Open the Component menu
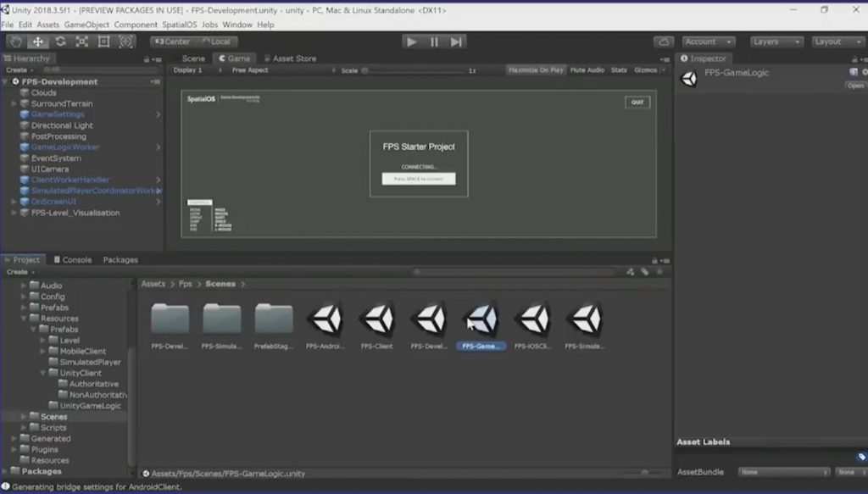 136,25
